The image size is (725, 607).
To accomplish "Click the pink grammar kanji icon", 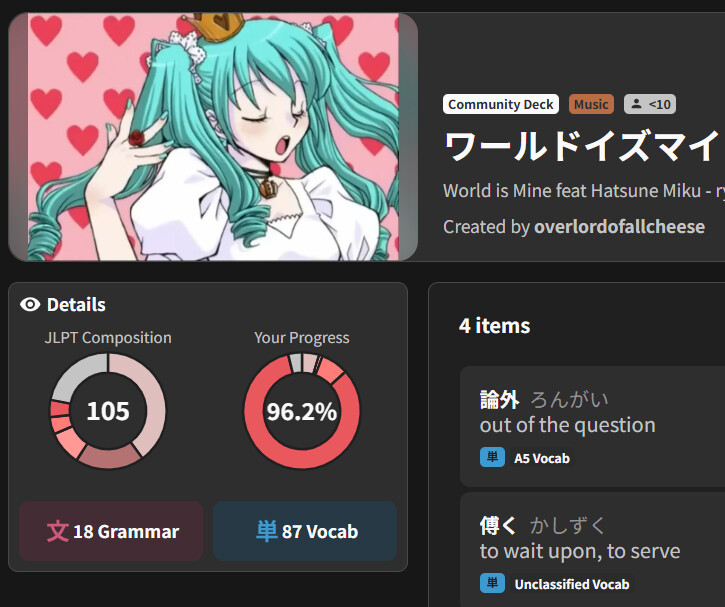I will [x=58, y=531].
